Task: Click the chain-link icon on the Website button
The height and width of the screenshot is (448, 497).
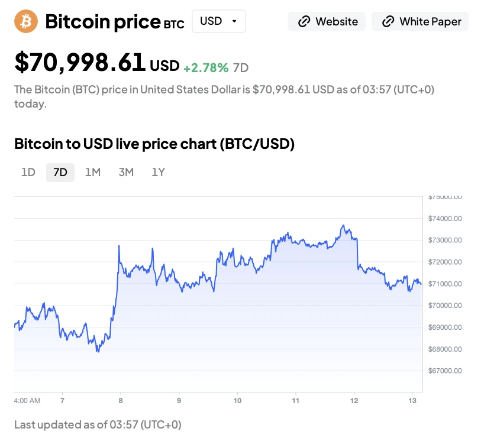Action: [304, 22]
